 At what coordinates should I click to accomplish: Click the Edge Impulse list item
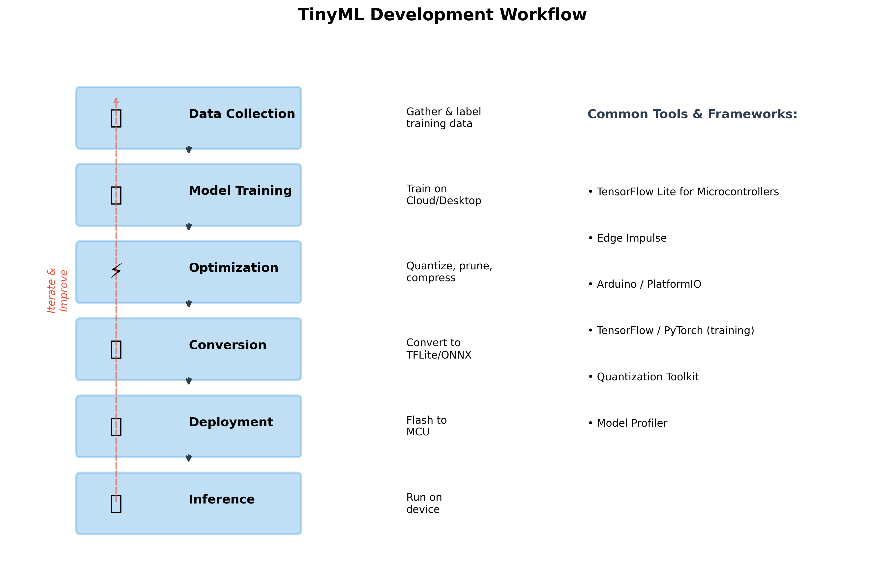(x=627, y=238)
